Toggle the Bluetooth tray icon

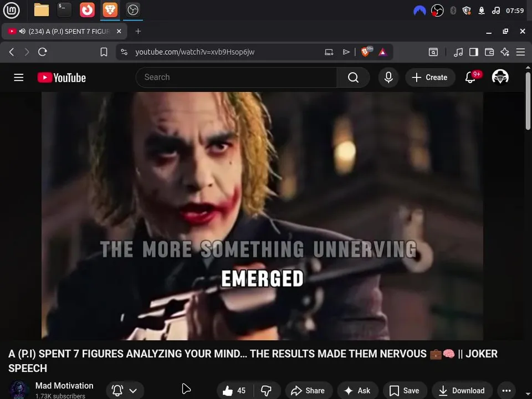point(453,11)
